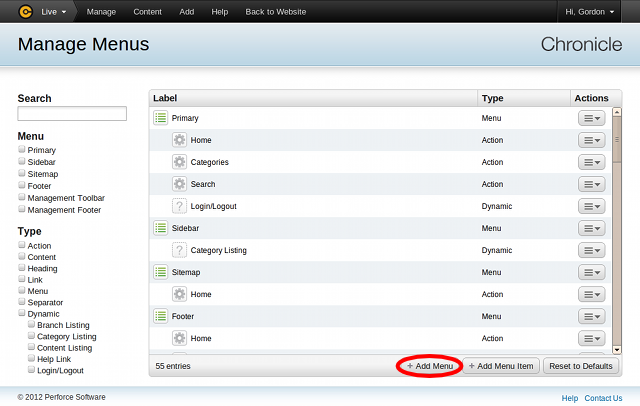Toggle the Dynamic type checkbox

pyautogui.click(x=22, y=314)
